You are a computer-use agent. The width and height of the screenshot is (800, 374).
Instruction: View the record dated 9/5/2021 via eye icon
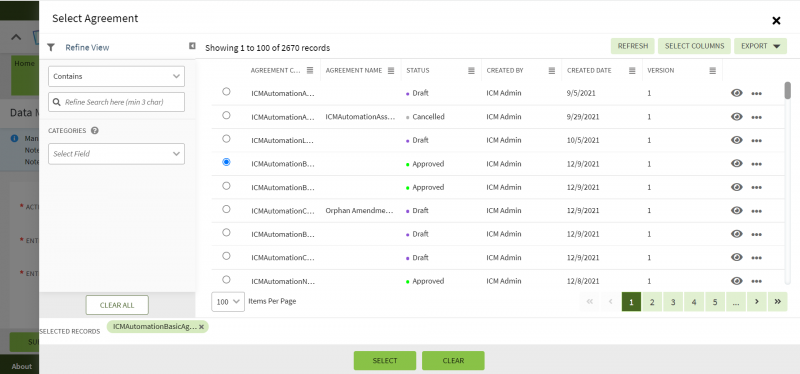pos(736,93)
